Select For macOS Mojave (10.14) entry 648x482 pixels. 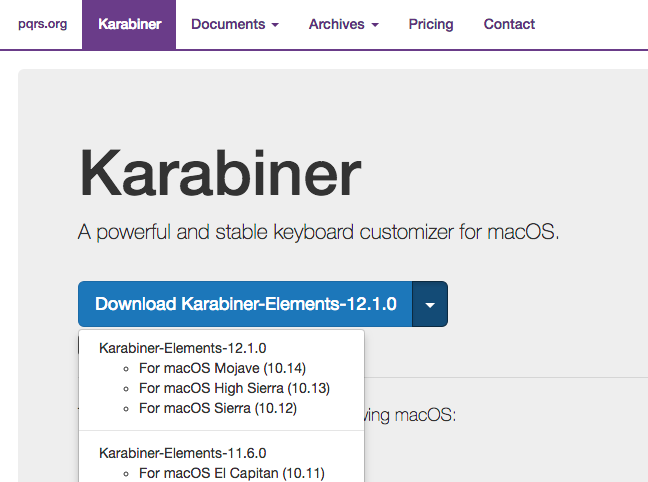(222, 368)
